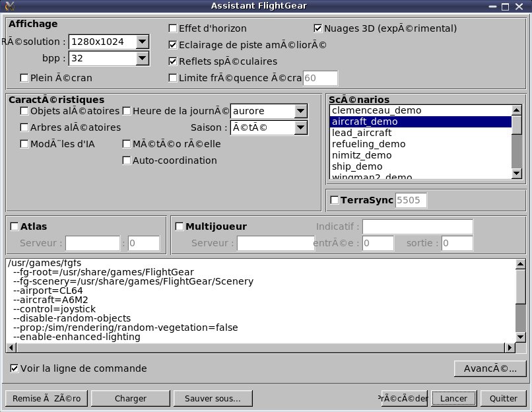Click the Multijoueur Serveur field
Viewport: 532px width, 412px height.
[275, 243]
